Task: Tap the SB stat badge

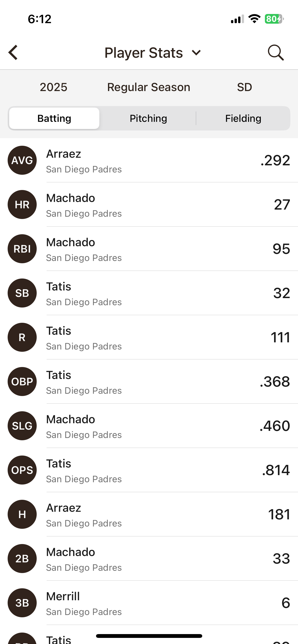Action: [22, 293]
